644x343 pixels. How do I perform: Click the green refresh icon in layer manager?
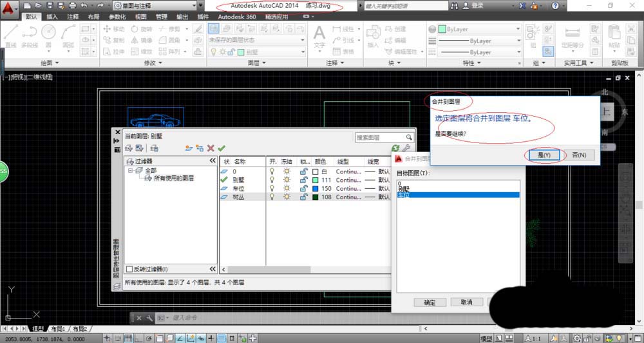coord(395,148)
